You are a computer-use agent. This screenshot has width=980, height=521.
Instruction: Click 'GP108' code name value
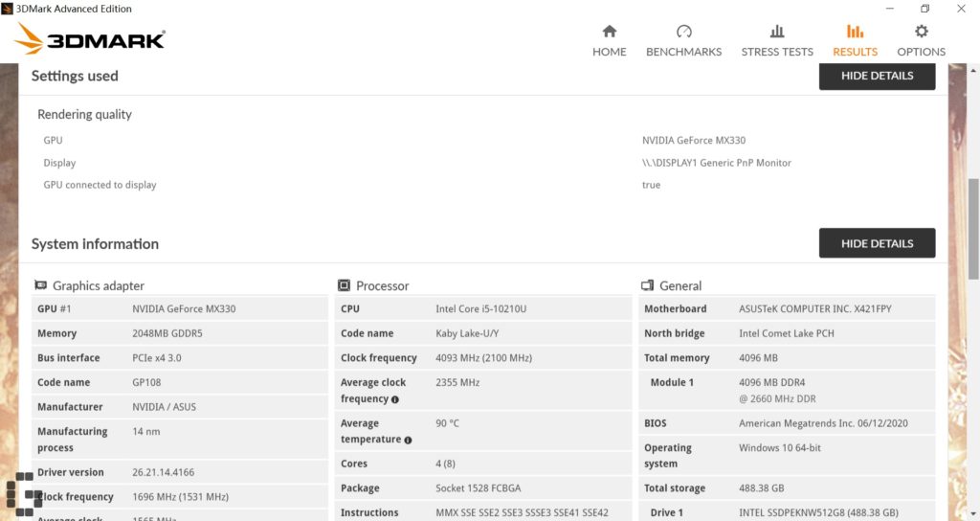tap(146, 382)
